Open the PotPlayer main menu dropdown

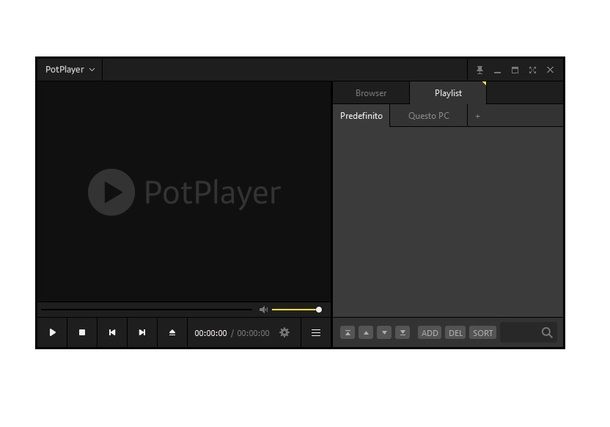pyautogui.click(x=70, y=70)
